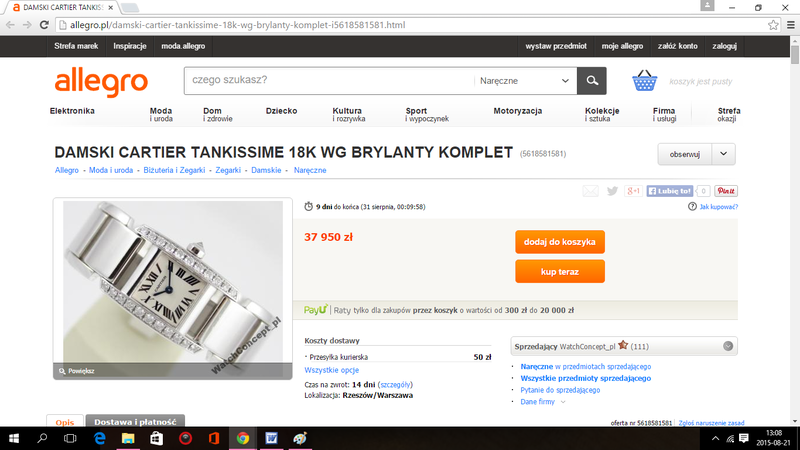Expand the arrow next to obserwuj
The height and width of the screenshot is (450, 800).
[x=723, y=154]
